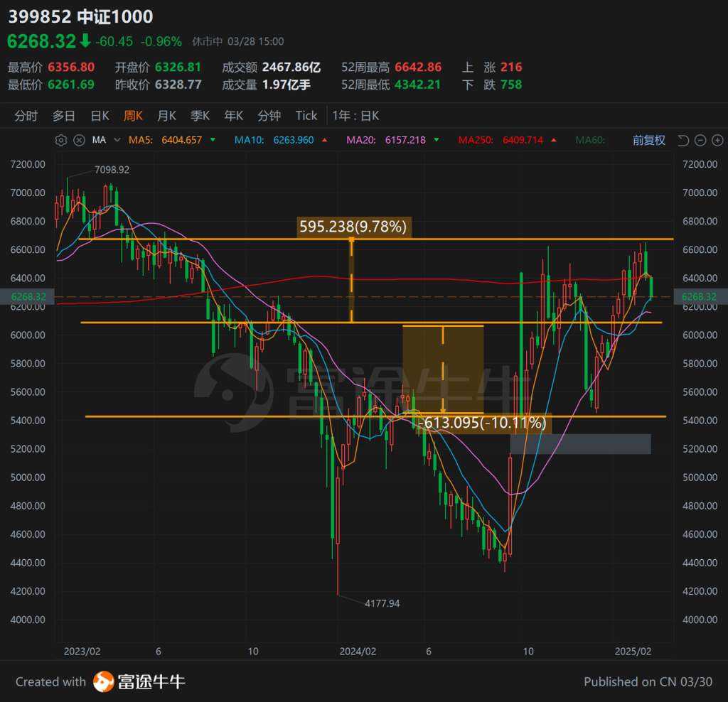Viewport: 728px width, 702px height.
Task: Open the 1年:日K range selector
Action: [x=356, y=116]
